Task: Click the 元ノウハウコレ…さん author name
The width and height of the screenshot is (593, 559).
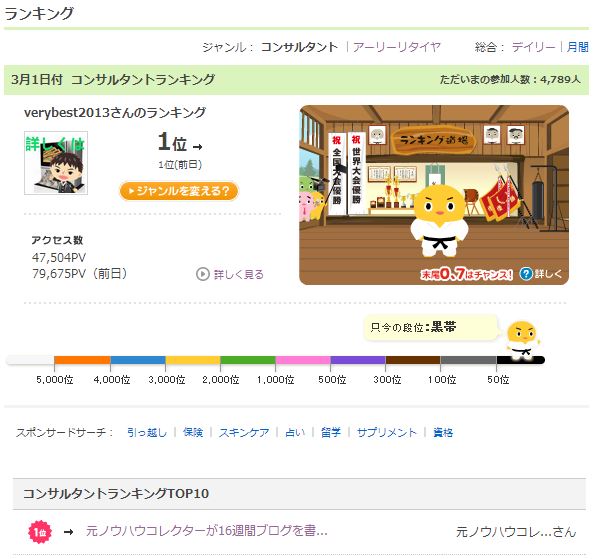Action: point(516,532)
